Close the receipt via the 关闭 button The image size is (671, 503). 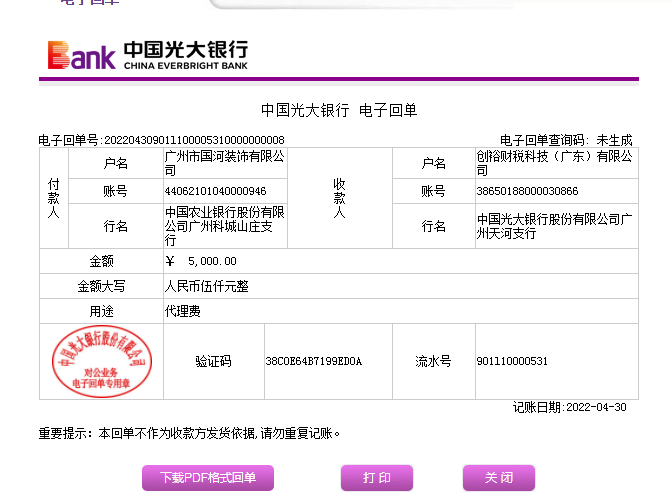point(499,477)
